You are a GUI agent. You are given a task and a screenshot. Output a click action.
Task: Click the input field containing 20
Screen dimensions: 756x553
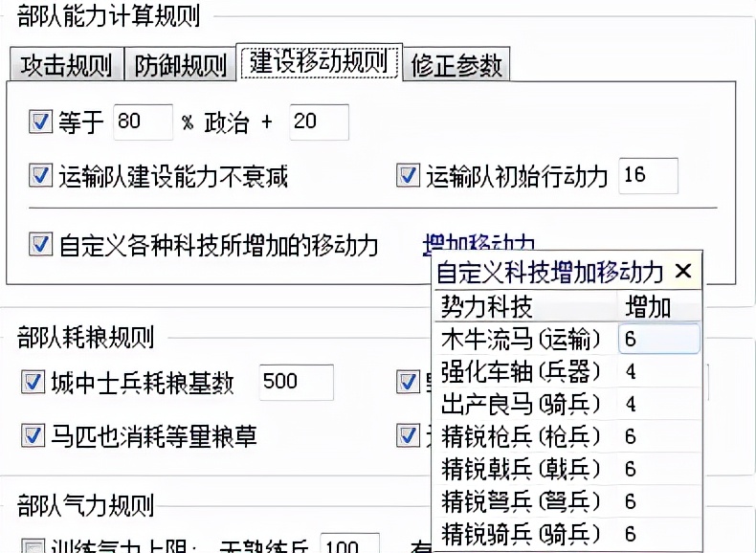click(x=320, y=122)
